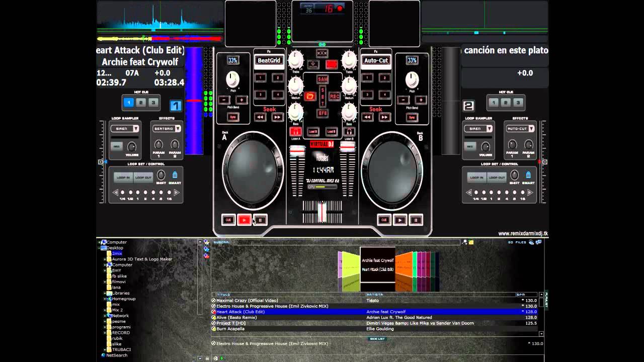644x362 pixels.
Task: Trigger Fx pad 1 under BeatGrid
Action: pos(260,78)
